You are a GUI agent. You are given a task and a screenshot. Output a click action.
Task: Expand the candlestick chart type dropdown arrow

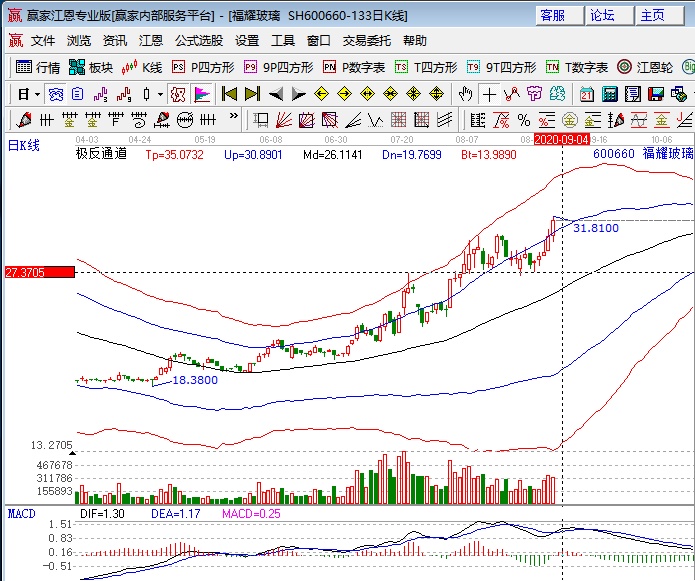[x=160, y=94]
